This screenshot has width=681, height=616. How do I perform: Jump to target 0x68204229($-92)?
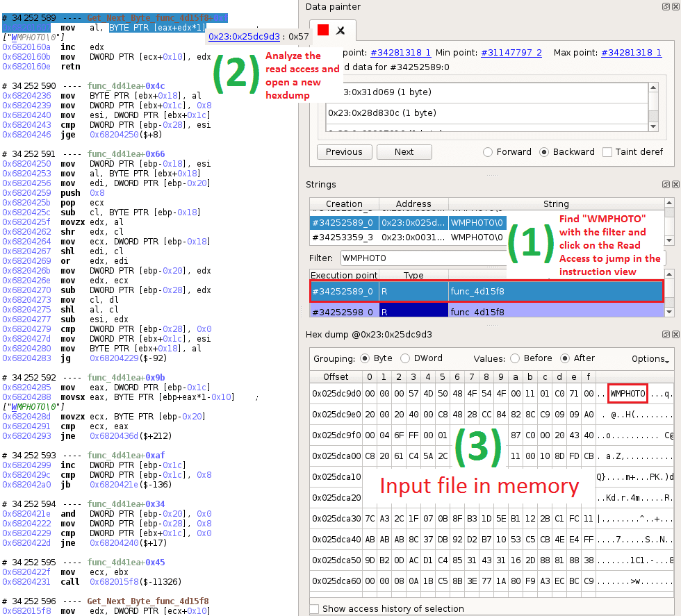128,358
